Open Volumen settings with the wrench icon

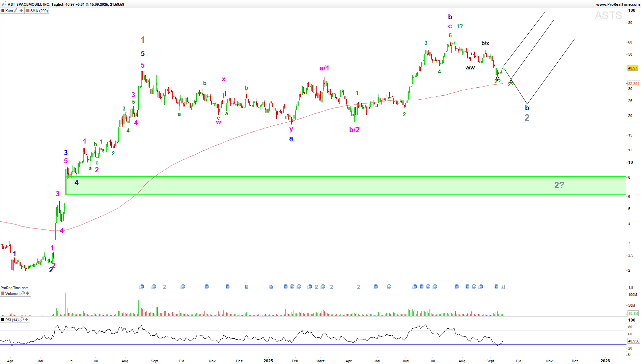(23, 294)
